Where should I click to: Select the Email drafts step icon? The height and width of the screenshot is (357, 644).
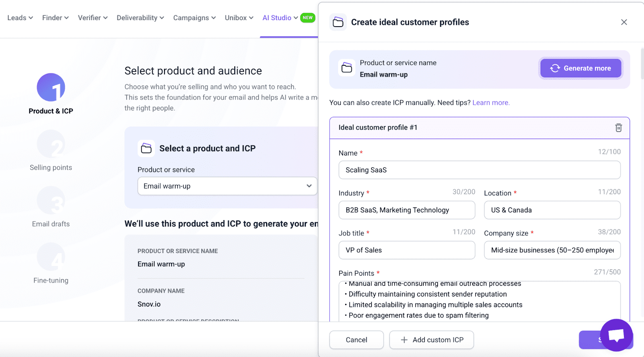[51, 200]
